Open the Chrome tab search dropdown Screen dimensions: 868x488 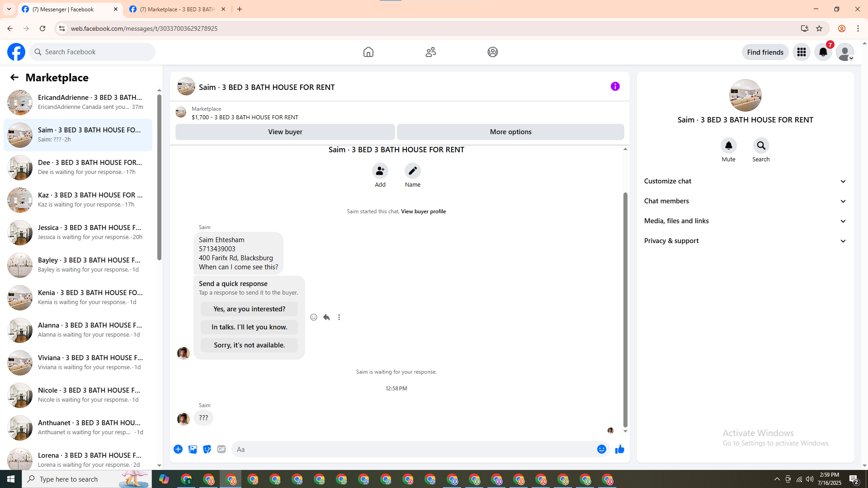click(9, 9)
